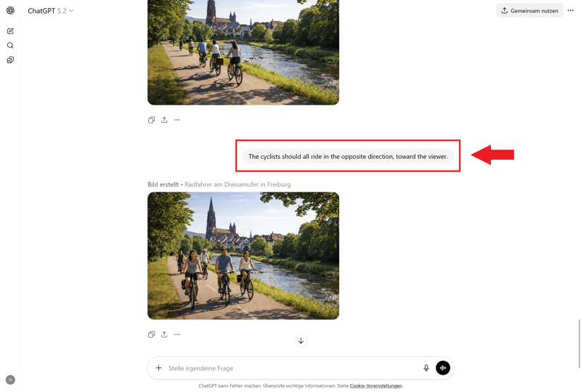581x392 pixels.
Task: Open the chat search in the sidebar
Action: point(10,46)
